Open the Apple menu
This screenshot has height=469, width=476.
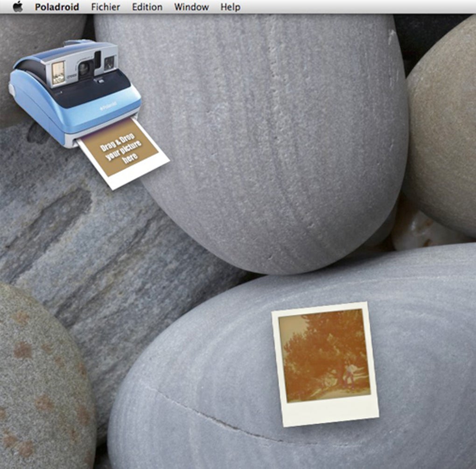18,7
